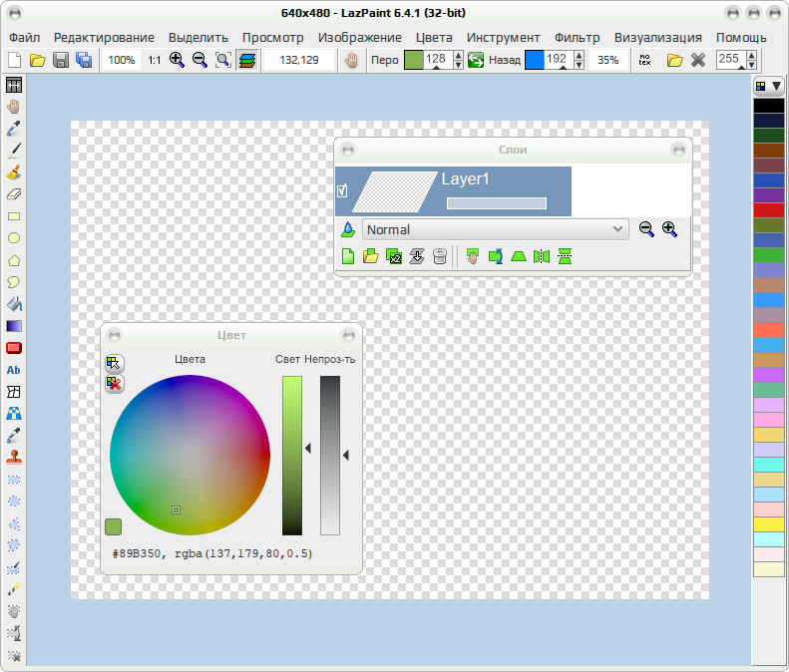The height and width of the screenshot is (672, 789).
Task: Swap pen and back colors
Action: (x=476, y=61)
